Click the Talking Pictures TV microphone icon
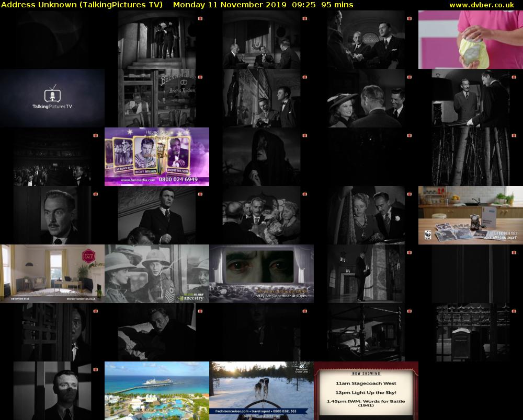The height and width of the screenshot is (420, 523). point(52,94)
